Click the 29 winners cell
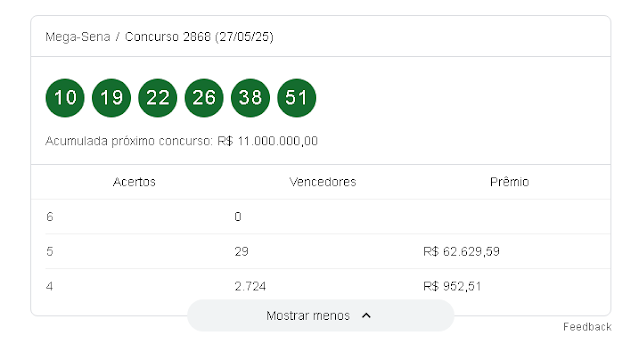The width and height of the screenshot is (639, 360). [x=241, y=252]
